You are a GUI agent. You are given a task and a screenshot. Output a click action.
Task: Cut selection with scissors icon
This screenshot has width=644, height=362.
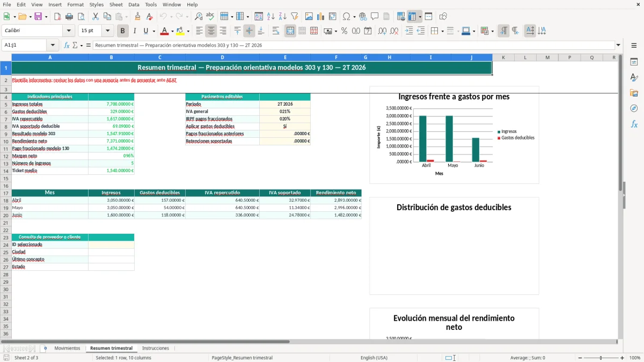pyautogui.click(x=96, y=17)
